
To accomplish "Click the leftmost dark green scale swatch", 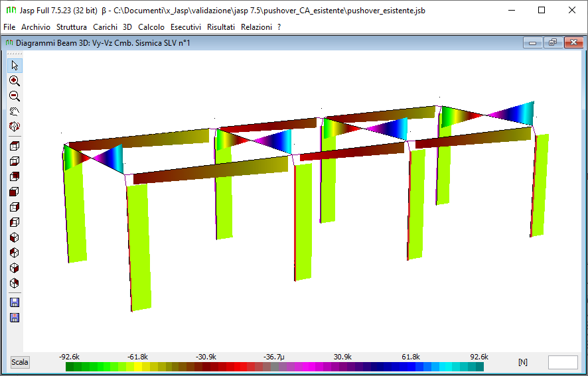I will click(x=70, y=366).
